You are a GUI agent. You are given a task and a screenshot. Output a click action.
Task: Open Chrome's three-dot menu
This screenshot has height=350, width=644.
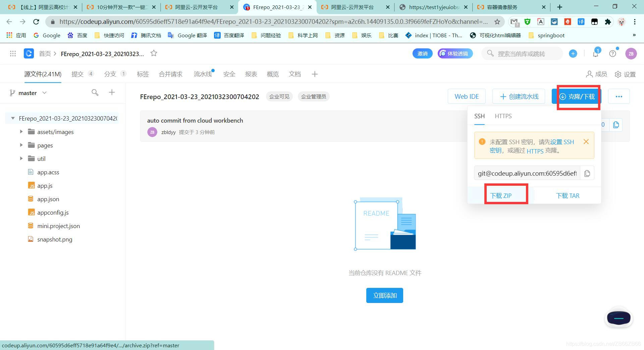pos(635,22)
